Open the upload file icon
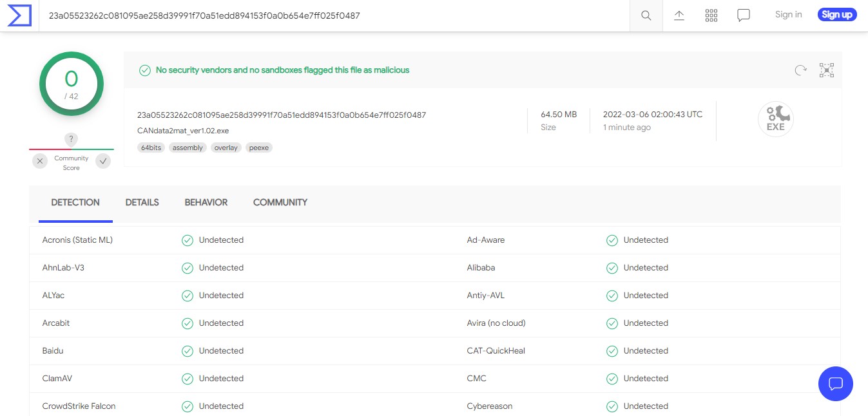The height and width of the screenshot is (416, 868). pos(679,15)
